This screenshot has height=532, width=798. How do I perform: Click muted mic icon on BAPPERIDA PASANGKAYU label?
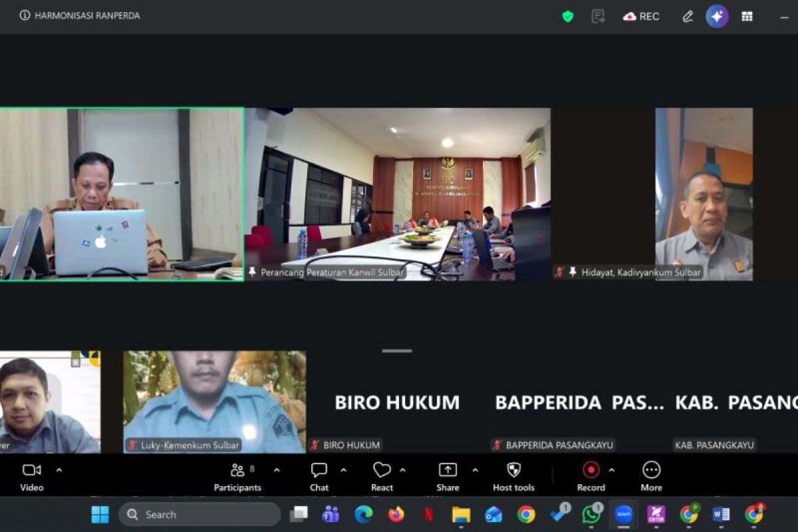(497, 445)
